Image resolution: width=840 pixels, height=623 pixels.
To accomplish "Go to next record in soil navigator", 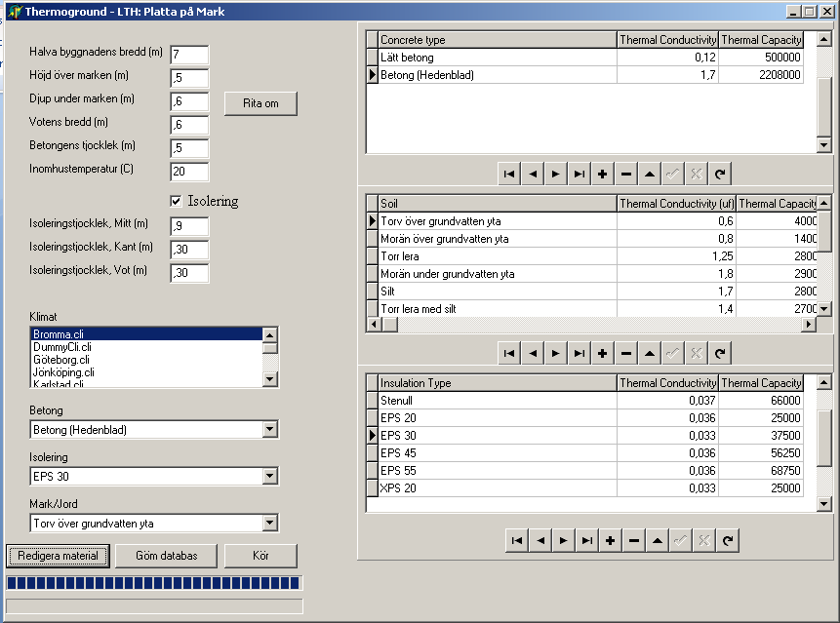I will (556, 353).
